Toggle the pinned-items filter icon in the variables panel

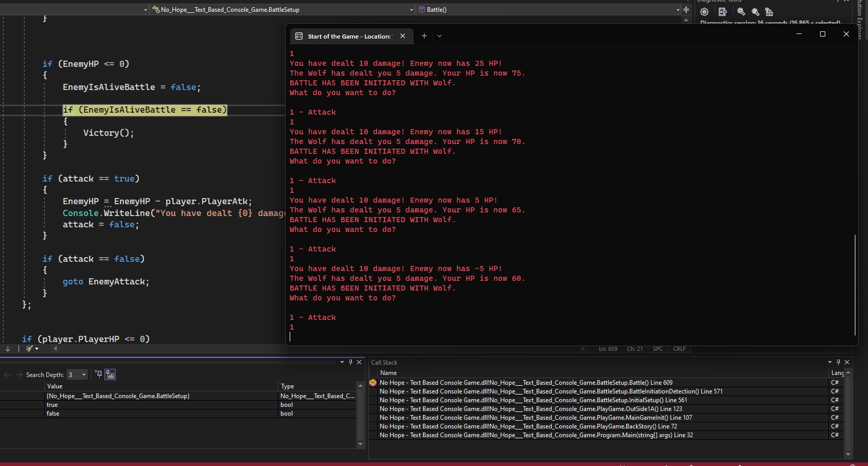[x=99, y=374]
